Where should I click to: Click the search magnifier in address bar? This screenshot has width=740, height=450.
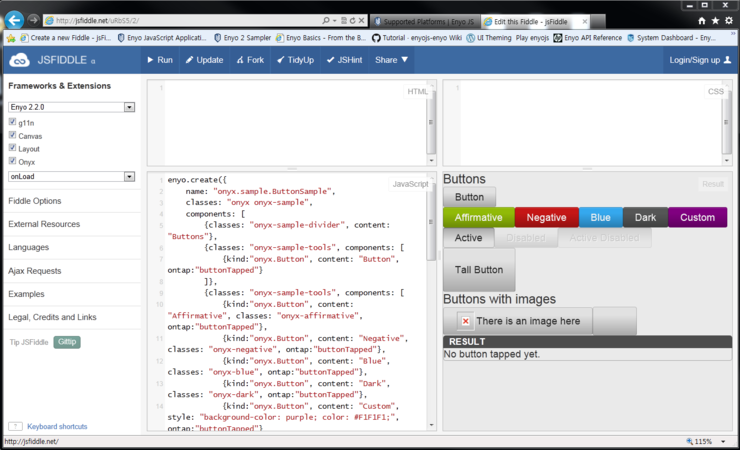click(x=326, y=20)
